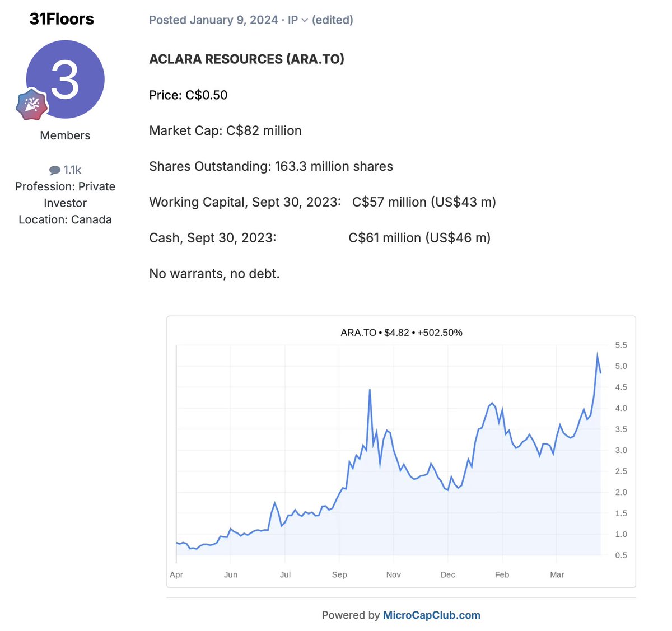The width and height of the screenshot is (672, 631).
Task: Click the Working Capital Sept 30 line
Action: (323, 202)
